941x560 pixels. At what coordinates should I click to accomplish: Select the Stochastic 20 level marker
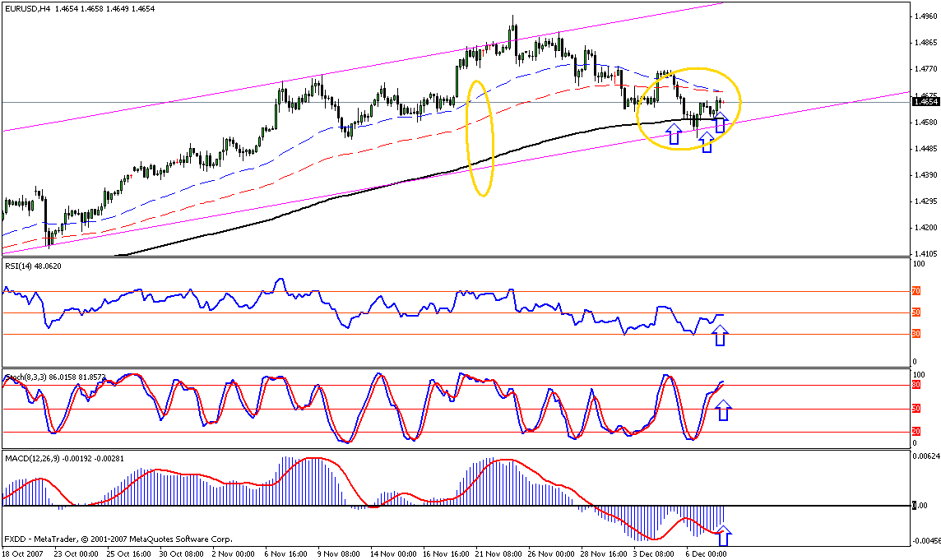916,432
